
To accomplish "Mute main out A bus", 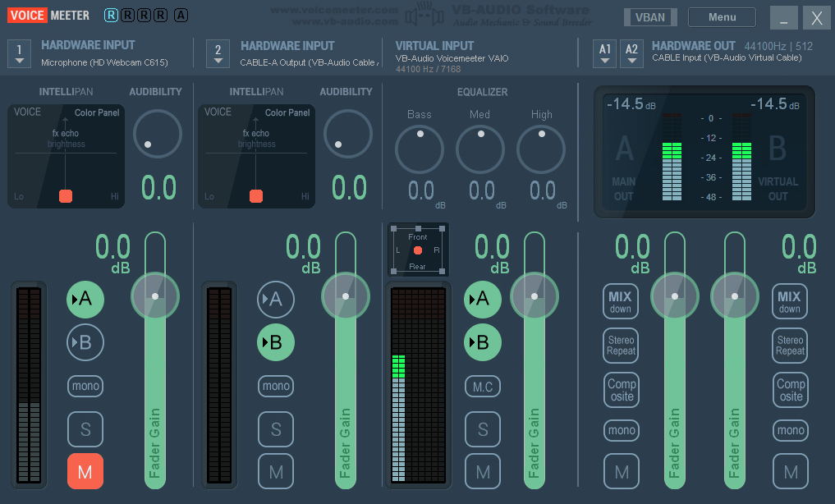I will pyautogui.click(x=622, y=471).
